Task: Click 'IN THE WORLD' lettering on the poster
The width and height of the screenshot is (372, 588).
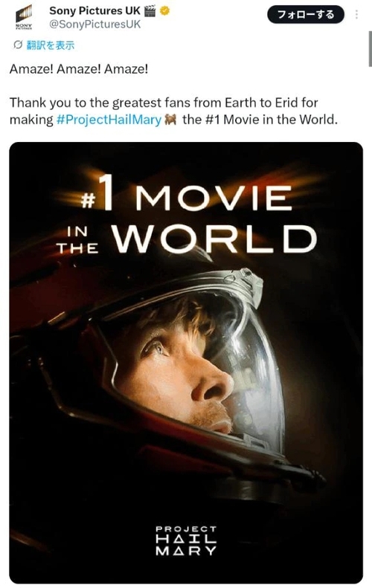Action: [x=187, y=239]
